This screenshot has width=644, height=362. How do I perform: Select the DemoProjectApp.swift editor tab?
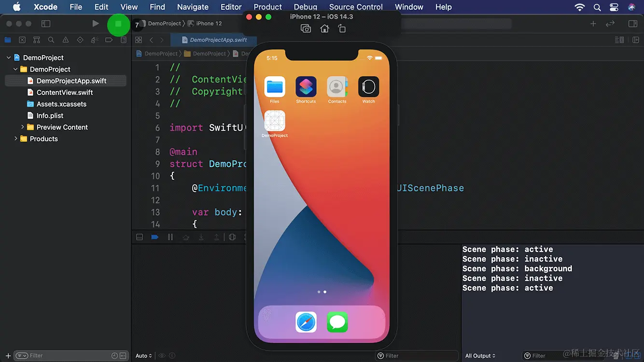(x=213, y=40)
